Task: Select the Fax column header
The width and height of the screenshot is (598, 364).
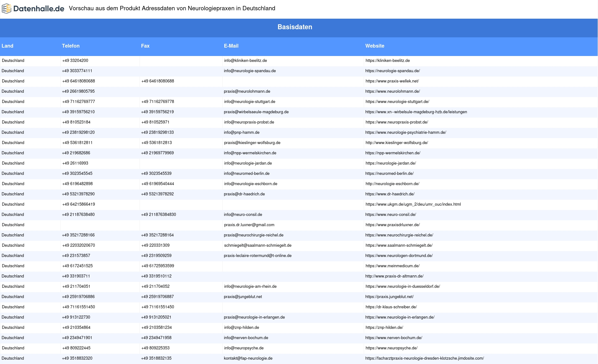Action: click(x=145, y=46)
